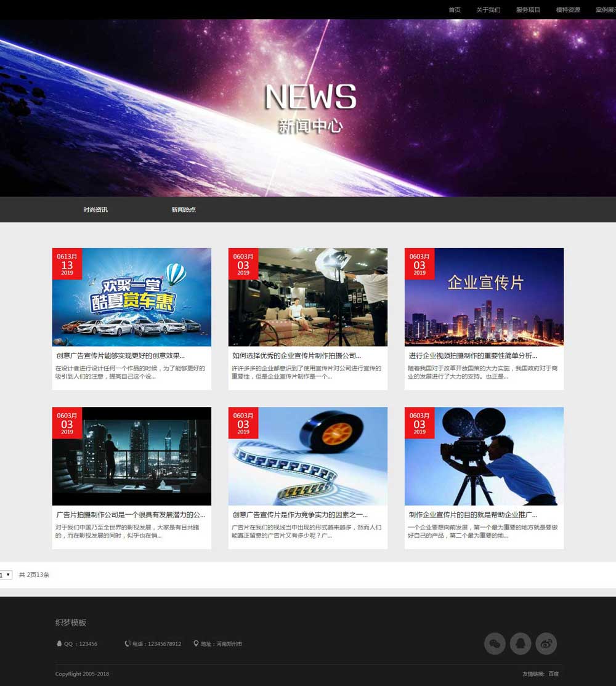Open 关于我们 menu item
Image resolution: width=616 pixels, height=686 pixels.
pos(488,10)
